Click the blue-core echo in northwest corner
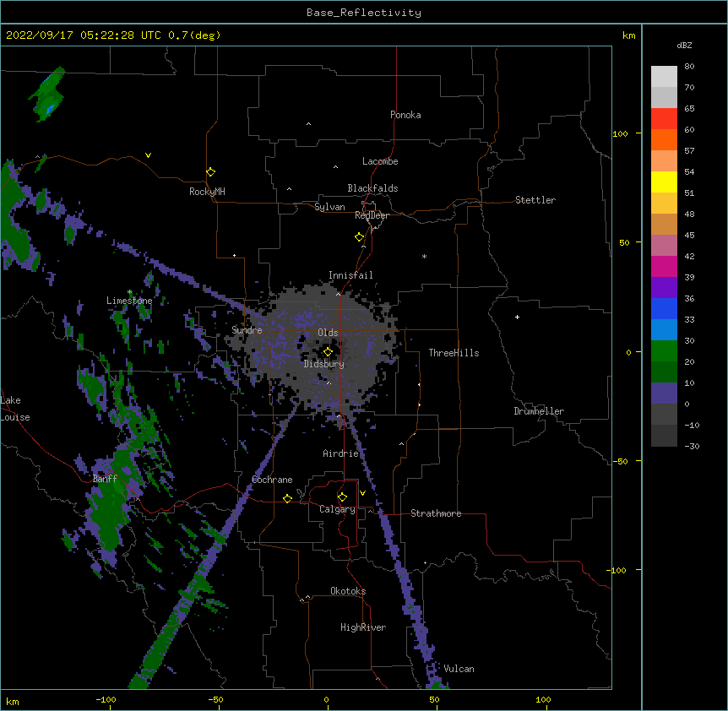The image size is (728, 711). click(x=48, y=95)
